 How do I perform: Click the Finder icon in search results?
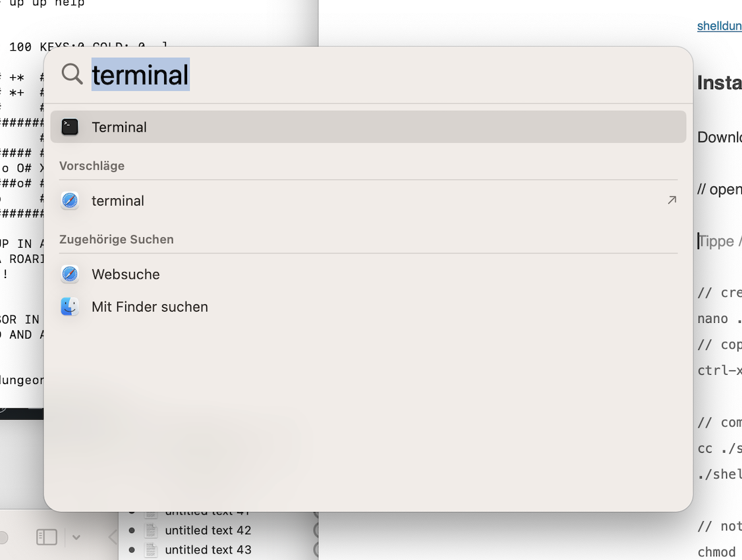pyautogui.click(x=70, y=307)
